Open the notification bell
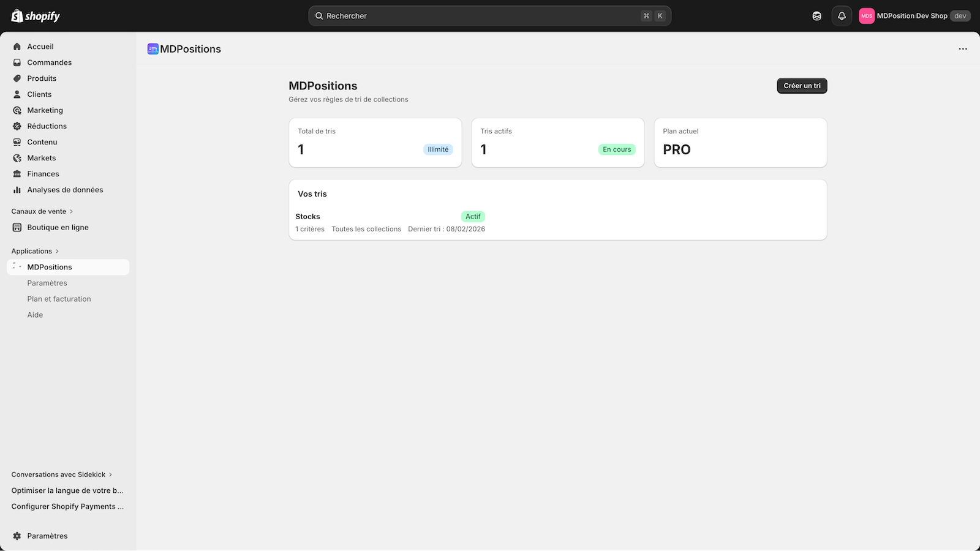The height and width of the screenshot is (551, 980). pyautogui.click(x=841, y=15)
